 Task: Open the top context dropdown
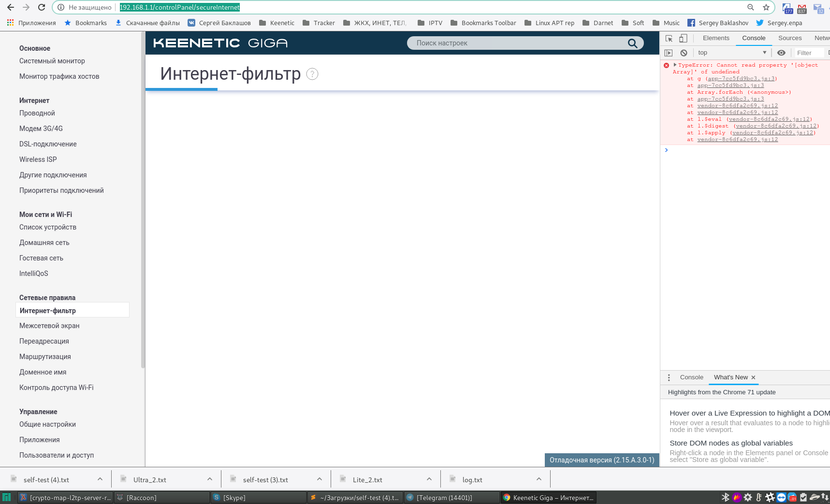[x=732, y=53]
